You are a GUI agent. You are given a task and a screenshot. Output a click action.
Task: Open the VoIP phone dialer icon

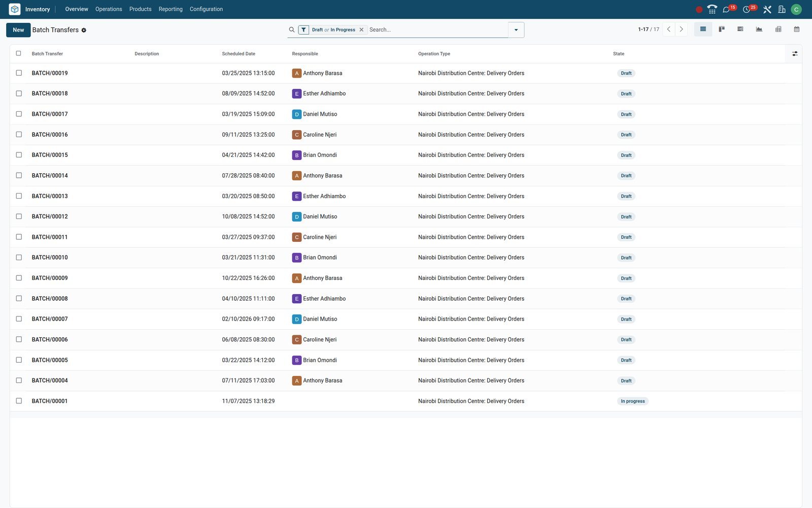point(712,9)
